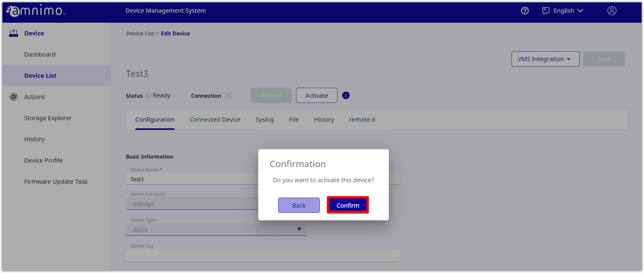Image resolution: width=644 pixels, height=273 pixels.
Task: Open Storage Explorer from the sidebar
Action: (x=48, y=118)
